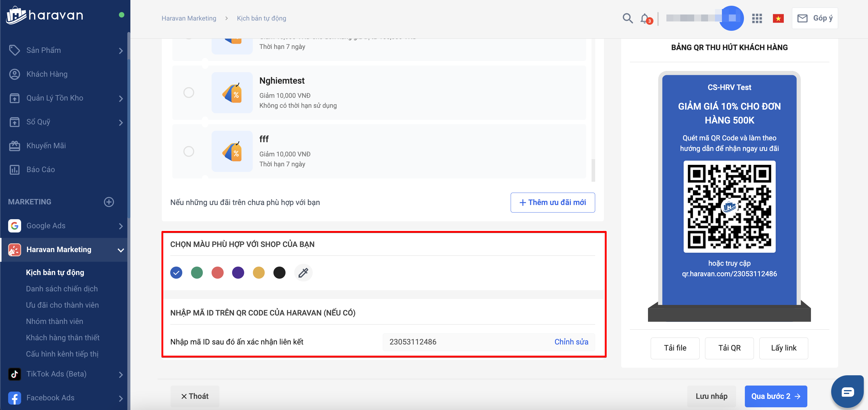Click the Khuyến Mãi menu label
The width and height of the screenshot is (868, 410).
[46, 146]
